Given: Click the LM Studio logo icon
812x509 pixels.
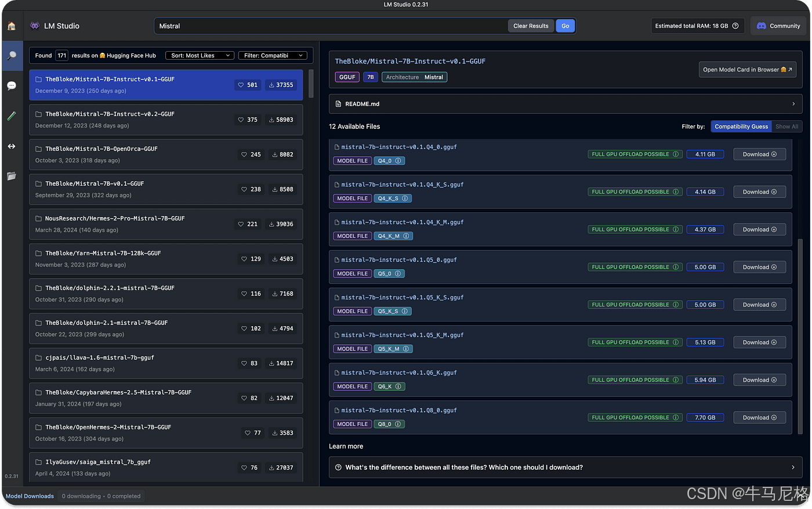Looking at the screenshot, I should pyautogui.click(x=35, y=26).
